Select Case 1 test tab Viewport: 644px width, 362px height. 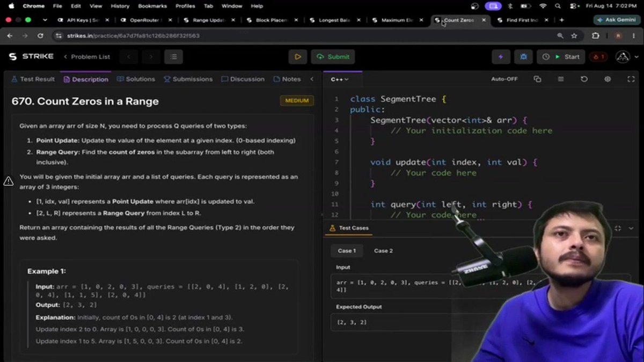coord(347,250)
